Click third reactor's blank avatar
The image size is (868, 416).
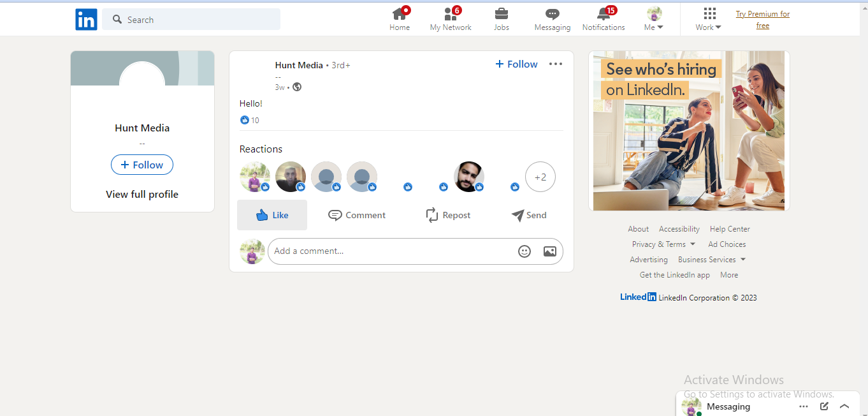[326, 177]
